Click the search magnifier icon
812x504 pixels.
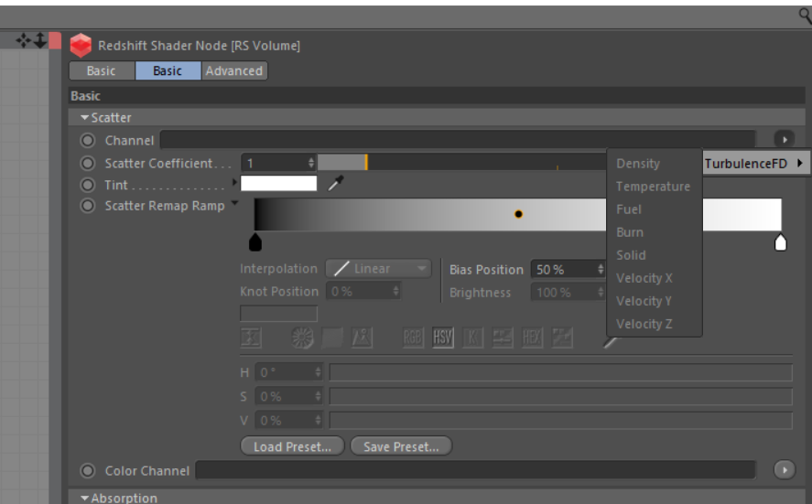(x=806, y=16)
